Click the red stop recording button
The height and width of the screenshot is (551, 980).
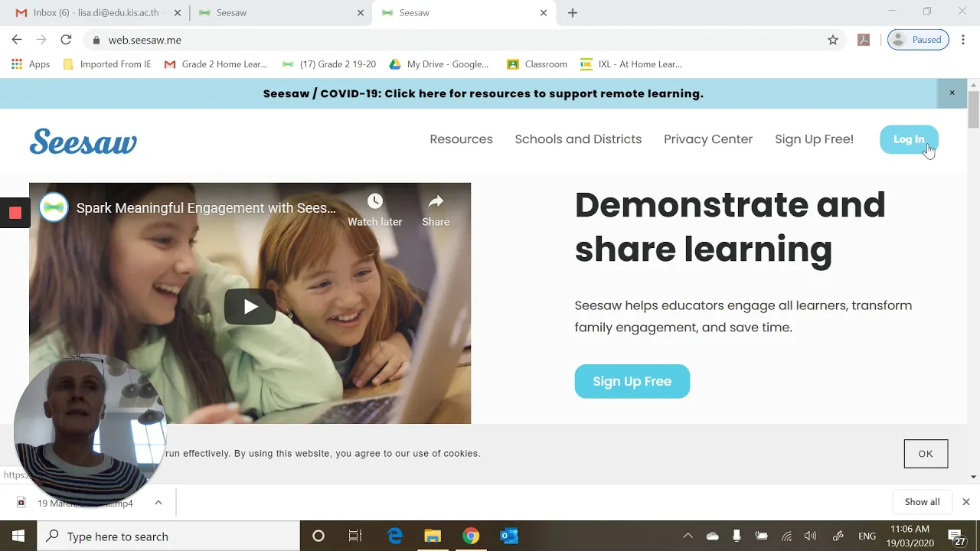pyautogui.click(x=15, y=213)
